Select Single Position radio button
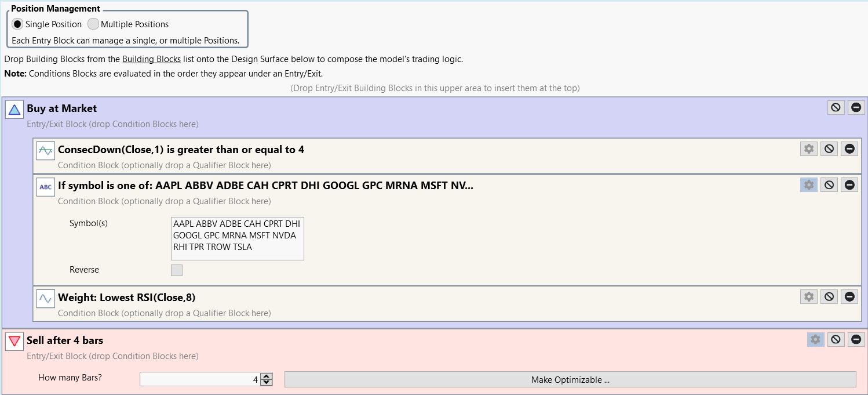This screenshot has width=868, height=395. [17, 24]
